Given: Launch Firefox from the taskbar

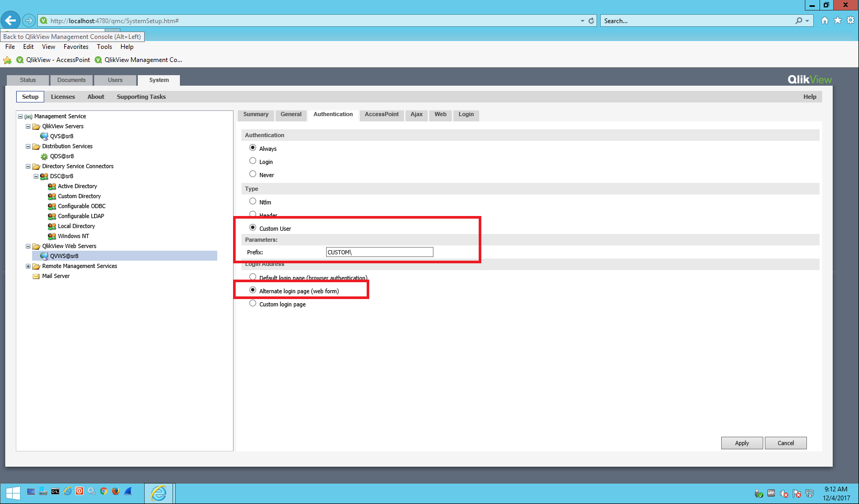Looking at the screenshot, I should [116, 491].
